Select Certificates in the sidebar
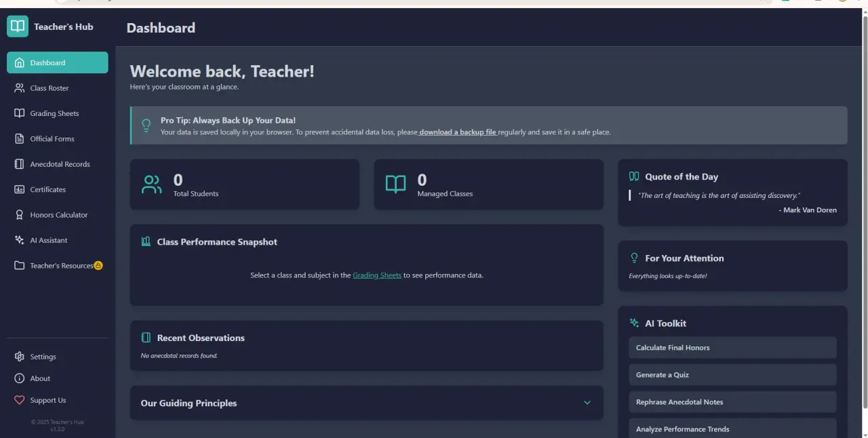Image resolution: width=868 pixels, height=438 pixels. 58,190
